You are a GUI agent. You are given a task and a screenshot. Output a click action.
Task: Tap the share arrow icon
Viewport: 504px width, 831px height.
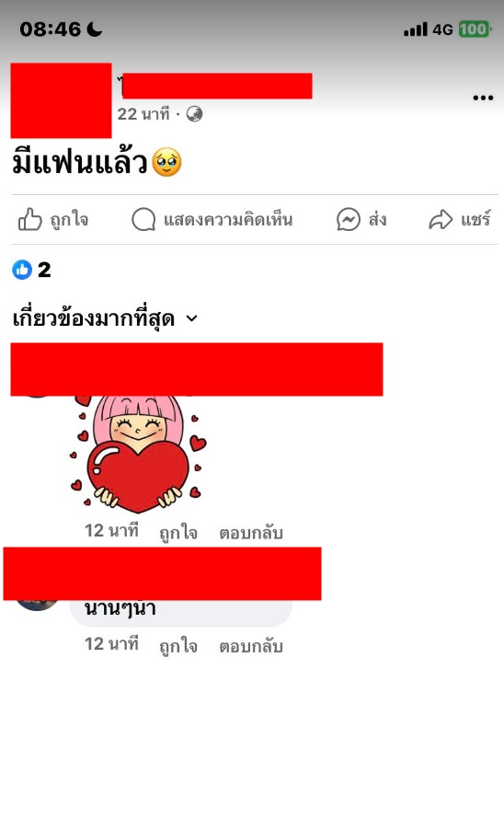click(441, 219)
